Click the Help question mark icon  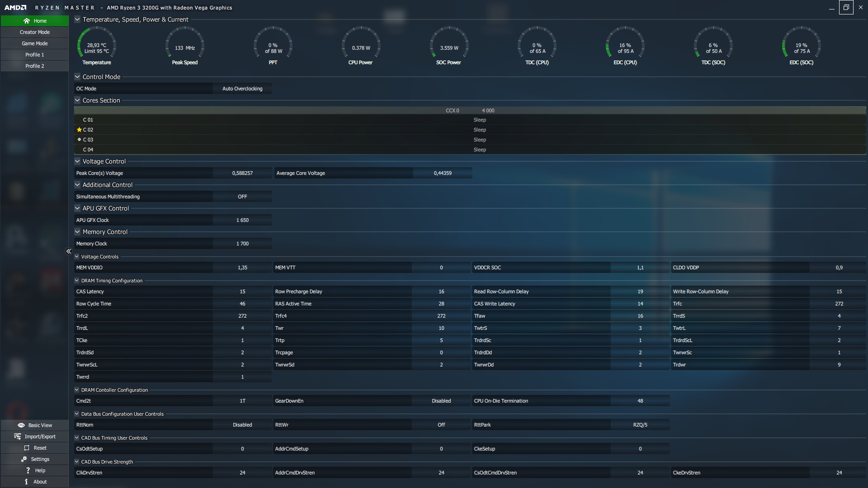tap(28, 470)
